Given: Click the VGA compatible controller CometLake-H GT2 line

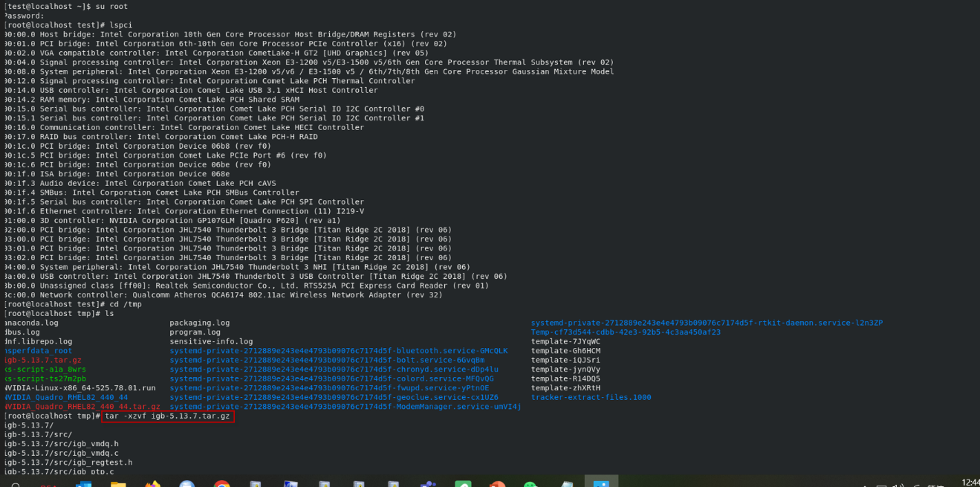Looking at the screenshot, I should [215, 53].
